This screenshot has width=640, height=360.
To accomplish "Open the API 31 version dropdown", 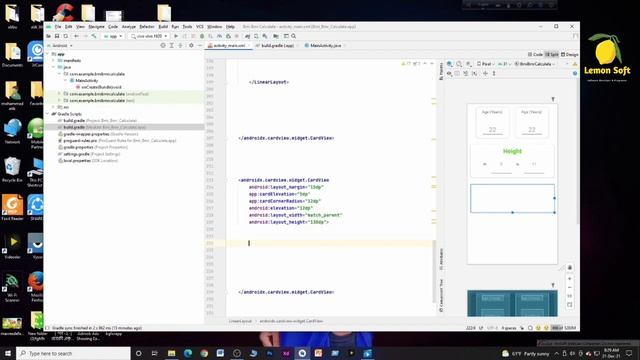I will coord(504,64).
